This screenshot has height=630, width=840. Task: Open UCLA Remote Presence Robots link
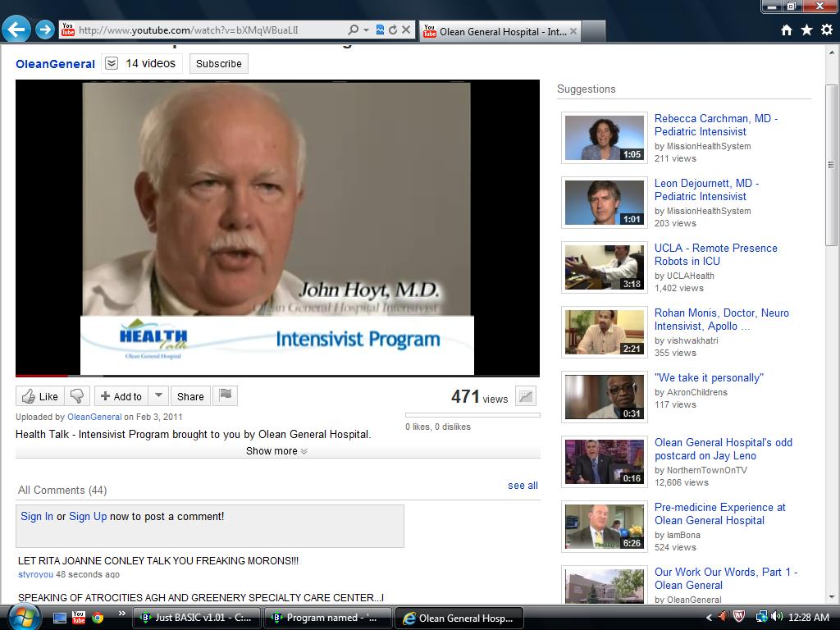[x=715, y=254]
